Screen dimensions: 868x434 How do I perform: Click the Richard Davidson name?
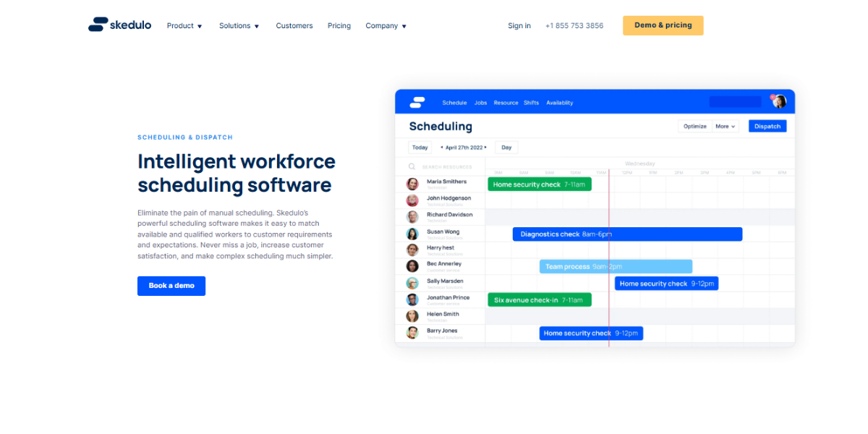pos(449,215)
